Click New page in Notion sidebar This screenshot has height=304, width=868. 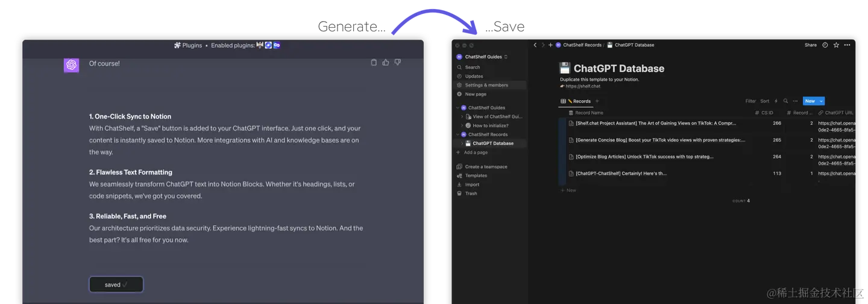coord(471,94)
